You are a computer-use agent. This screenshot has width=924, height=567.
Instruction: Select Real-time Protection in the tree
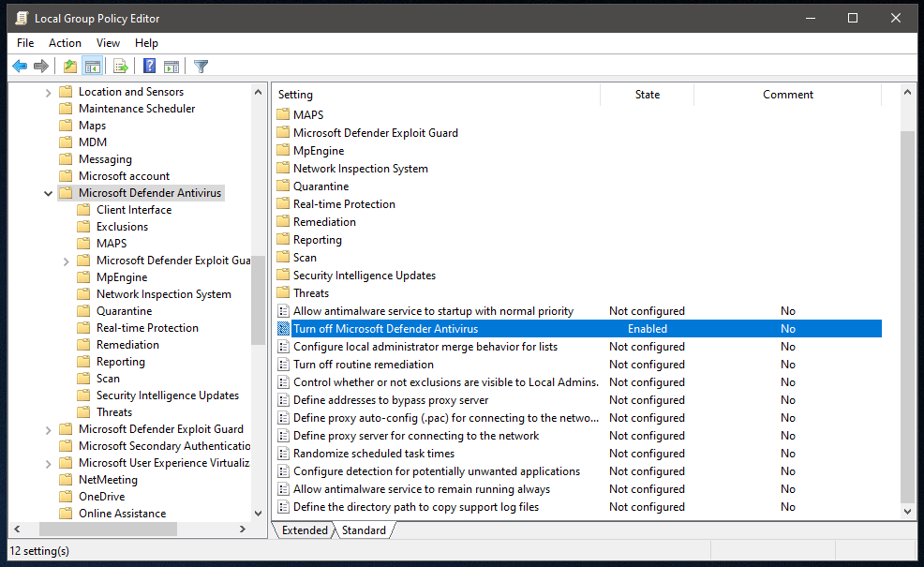click(x=147, y=328)
